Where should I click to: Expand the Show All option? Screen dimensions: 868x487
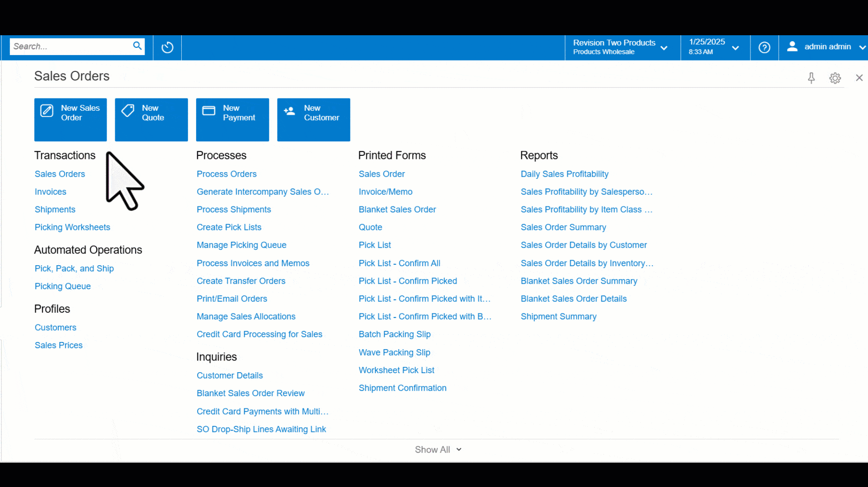(438, 450)
